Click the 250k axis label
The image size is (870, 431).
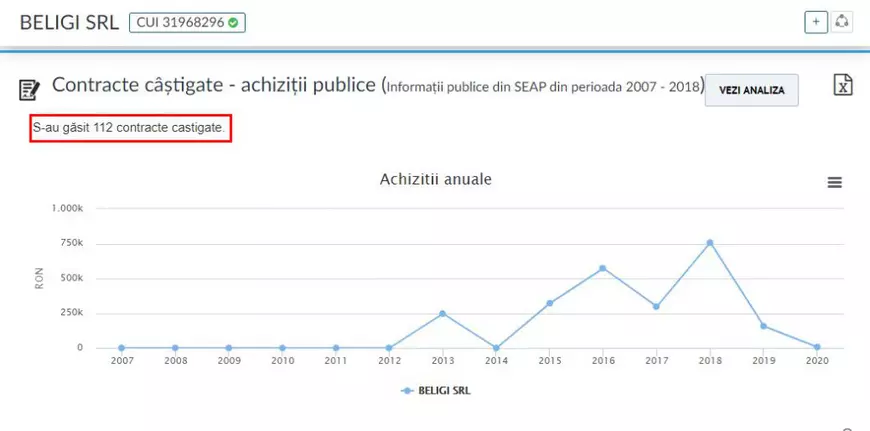pos(72,313)
